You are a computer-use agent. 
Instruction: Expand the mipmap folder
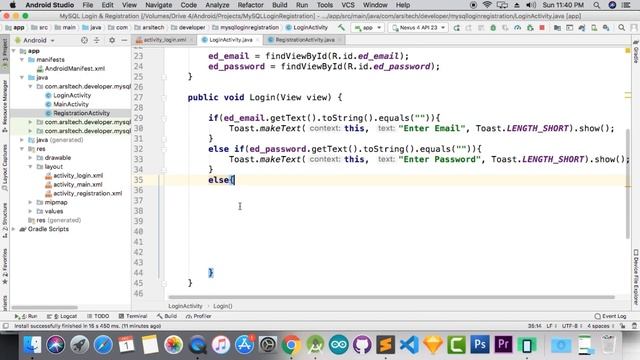pos(30,202)
